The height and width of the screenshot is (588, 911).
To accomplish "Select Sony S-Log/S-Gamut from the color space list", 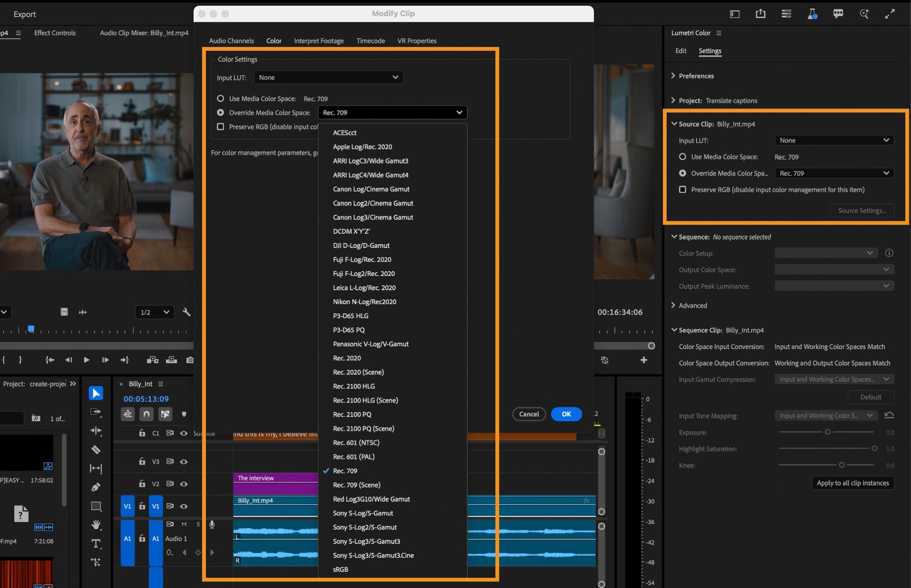I will [x=363, y=513].
